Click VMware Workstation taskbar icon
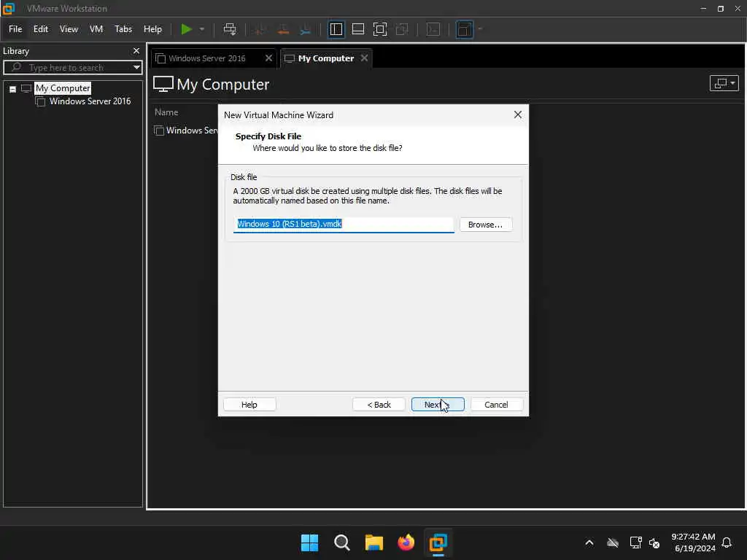The image size is (747, 560). click(438, 542)
